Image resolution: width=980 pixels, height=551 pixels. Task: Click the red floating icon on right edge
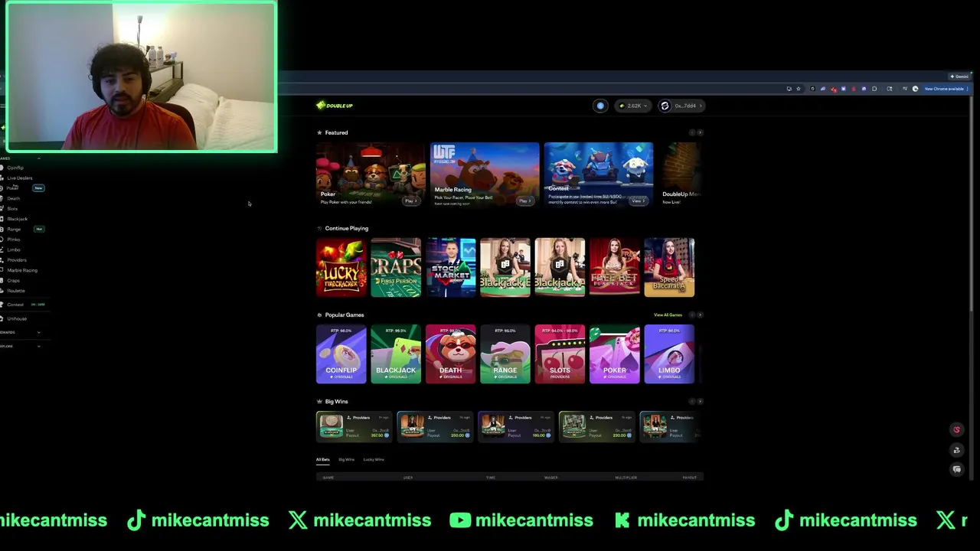point(956,429)
